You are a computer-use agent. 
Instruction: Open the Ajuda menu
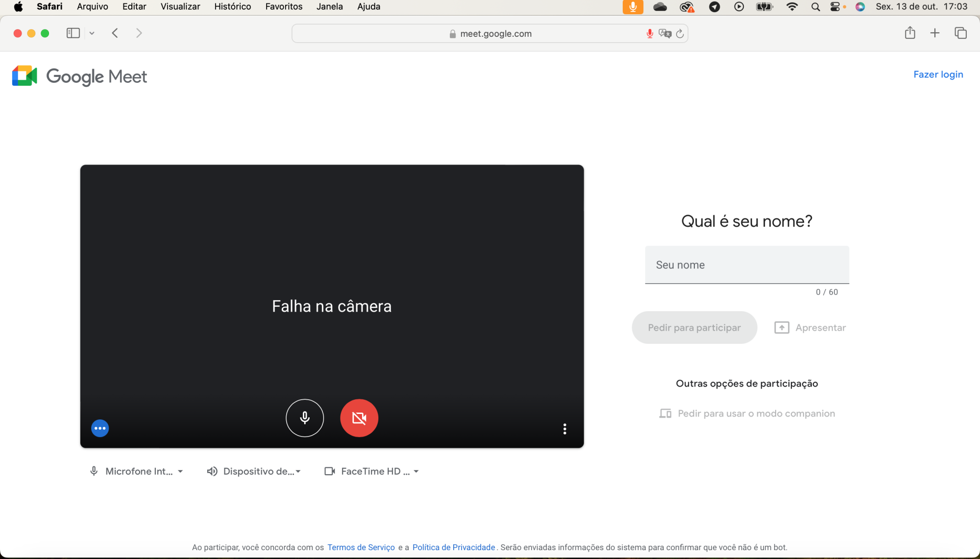tap(368, 6)
